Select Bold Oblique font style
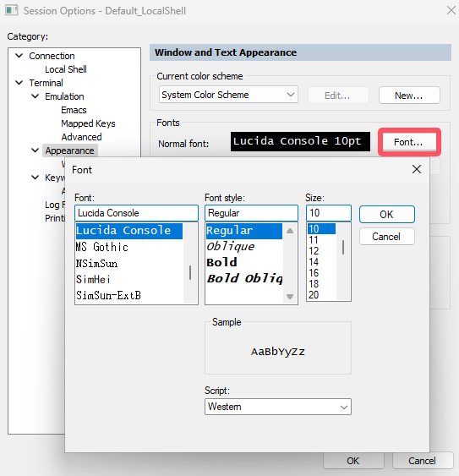459x476 pixels. tap(244, 278)
